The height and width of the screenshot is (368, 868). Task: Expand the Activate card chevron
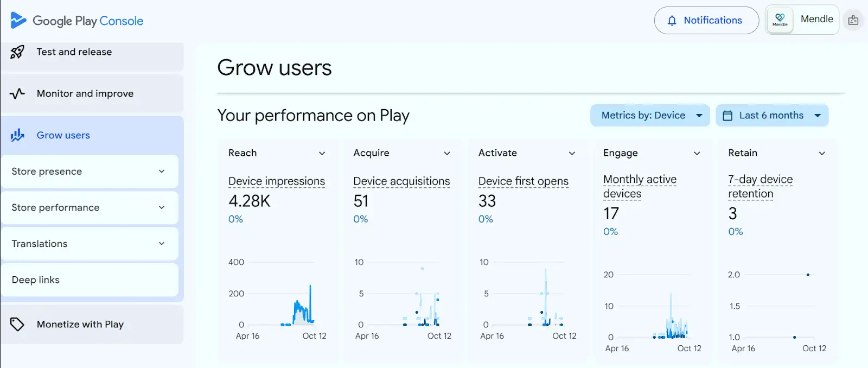pos(572,154)
